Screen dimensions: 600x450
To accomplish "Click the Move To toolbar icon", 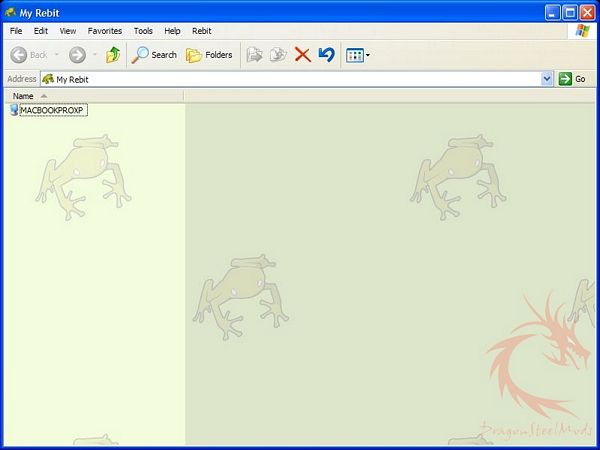I will 254,55.
